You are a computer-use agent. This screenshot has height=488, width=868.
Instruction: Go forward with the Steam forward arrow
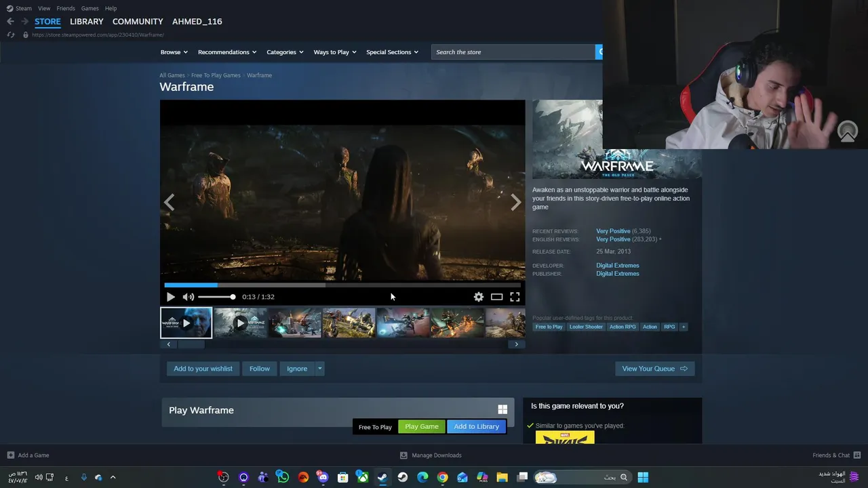pos(24,22)
